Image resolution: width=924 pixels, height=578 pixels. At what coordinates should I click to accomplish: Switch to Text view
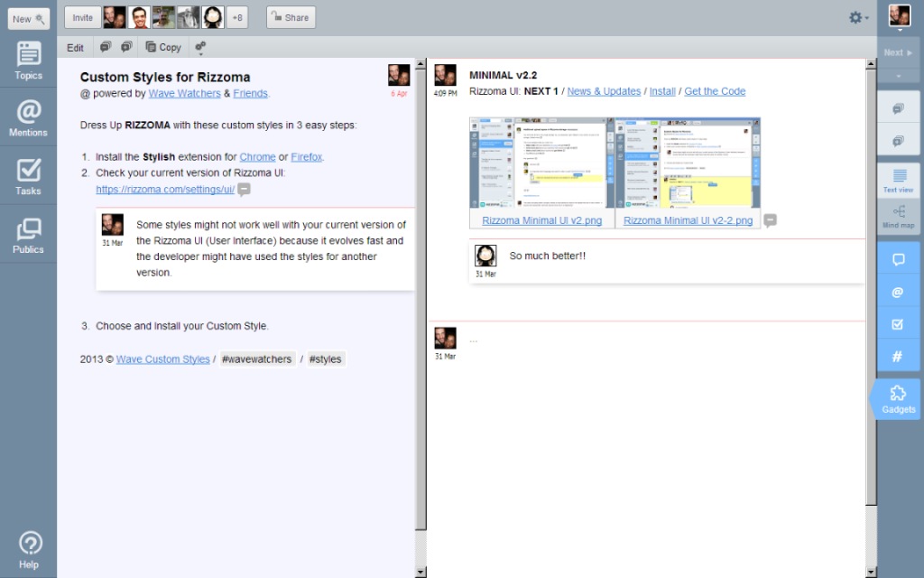tap(898, 181)
